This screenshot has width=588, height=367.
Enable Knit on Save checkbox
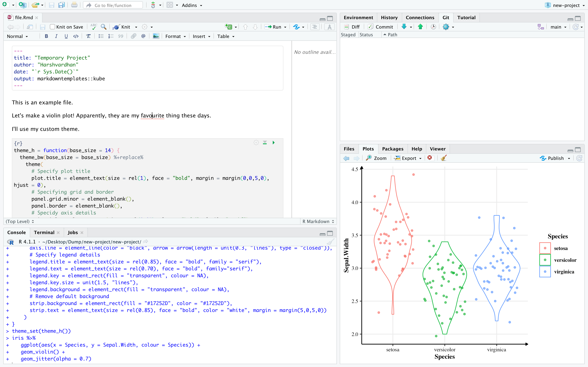pos(52,27)
